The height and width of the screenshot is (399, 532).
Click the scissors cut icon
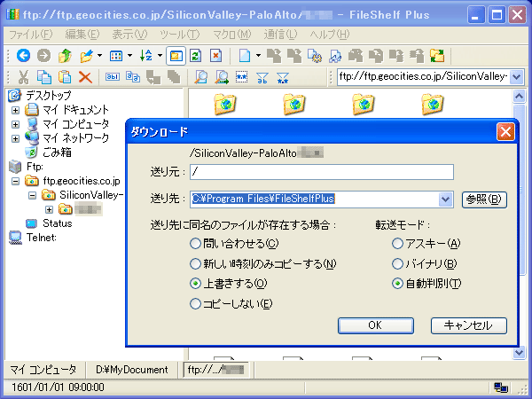pyautogui.click(x=23, y=77)
